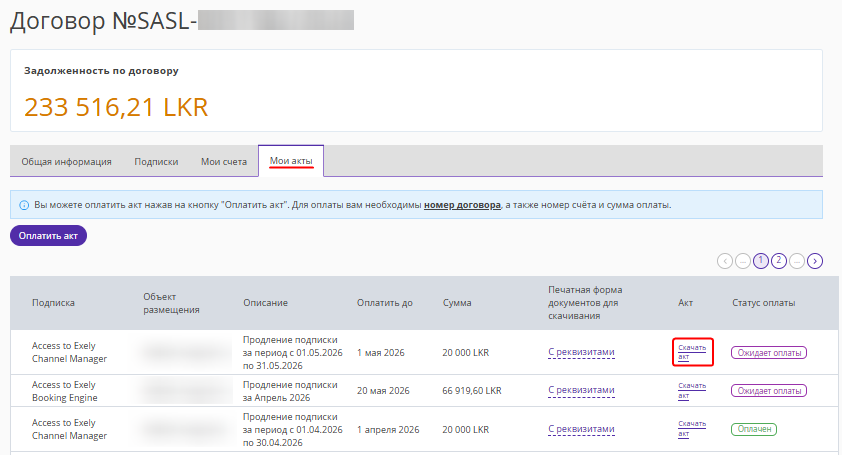The height and width of the screenshot is (455, 842).
Task: Download act for 1 апреля 2026 row
Action: pyautogui.click(x=692, y=429)
